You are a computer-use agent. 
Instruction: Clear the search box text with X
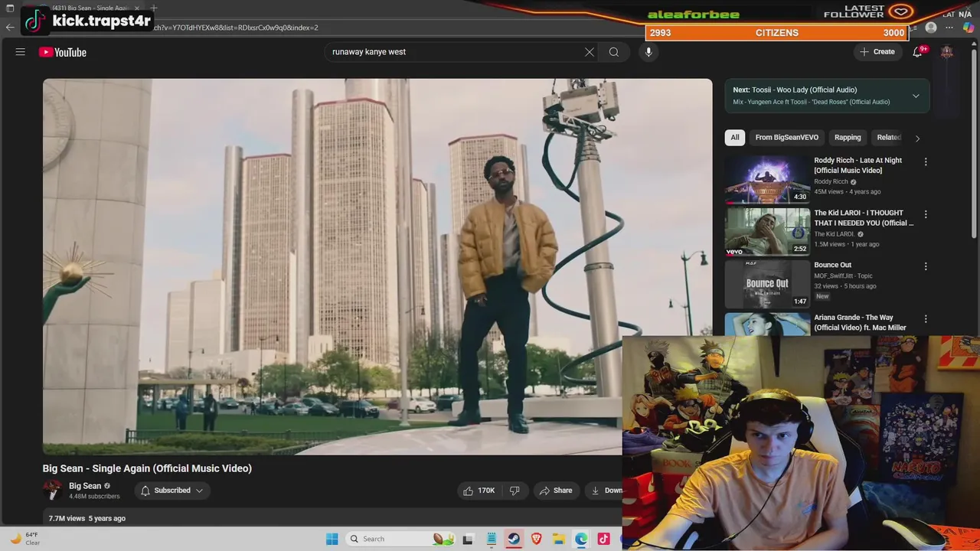(x=590, y=52)
